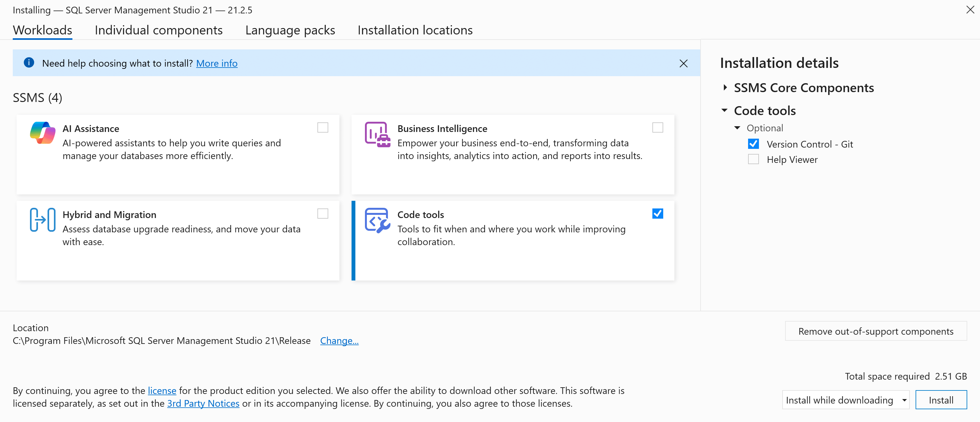Click the Help Viewer label
980x422 pixels.
pos(792,160)
